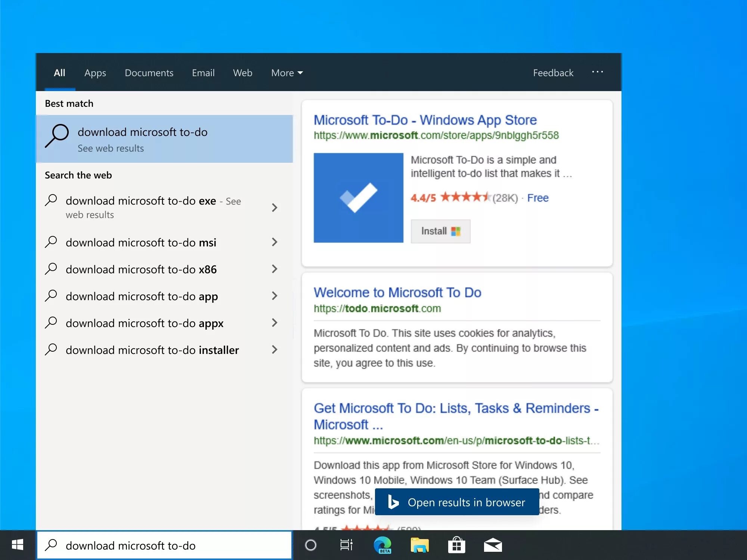
Task: Launch Microsoft Edge Beta from the taskbar
Action: (383, 545)
